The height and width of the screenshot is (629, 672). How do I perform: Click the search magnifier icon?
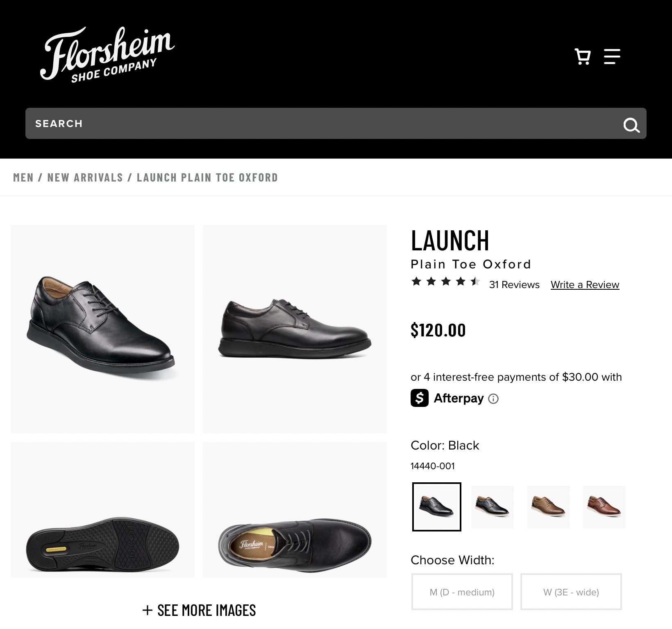(631, 125)
